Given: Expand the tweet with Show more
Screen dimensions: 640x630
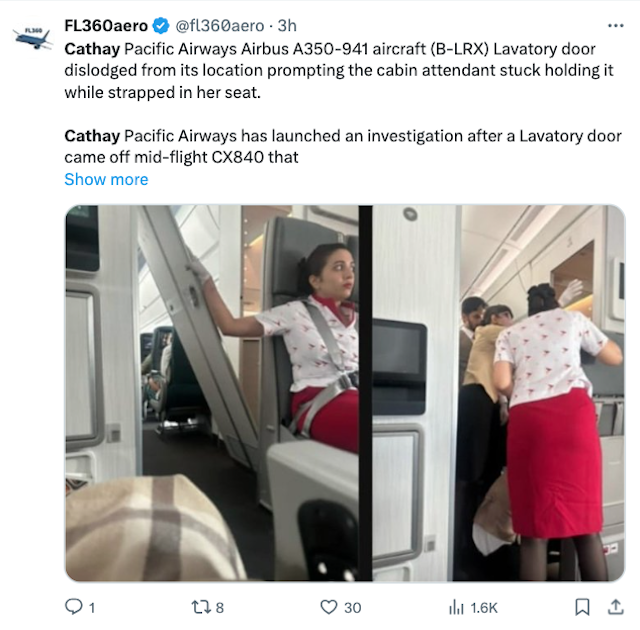Looking at the screenshot, I should (106, 180).
